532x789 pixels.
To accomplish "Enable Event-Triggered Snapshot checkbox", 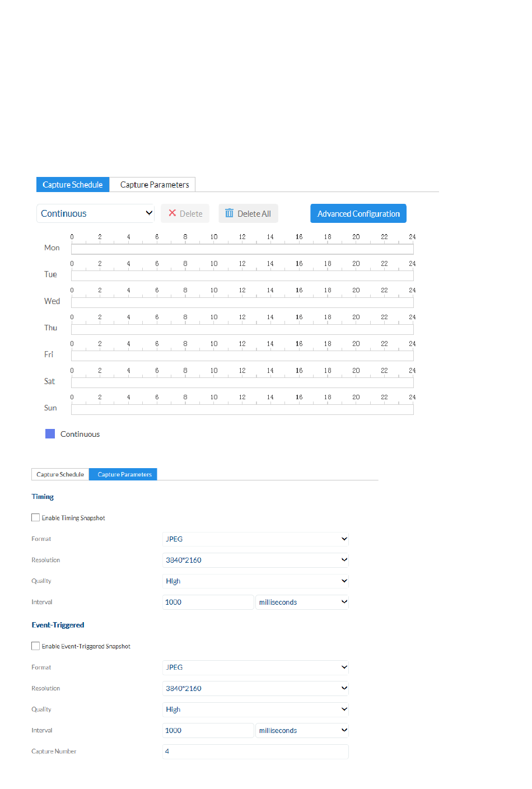I will (x=36, y=646).
